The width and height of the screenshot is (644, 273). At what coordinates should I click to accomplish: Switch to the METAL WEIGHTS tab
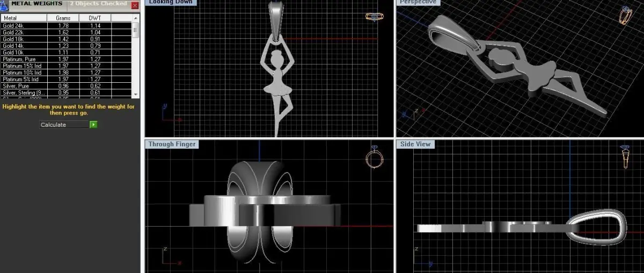click(x=38, y=4)
